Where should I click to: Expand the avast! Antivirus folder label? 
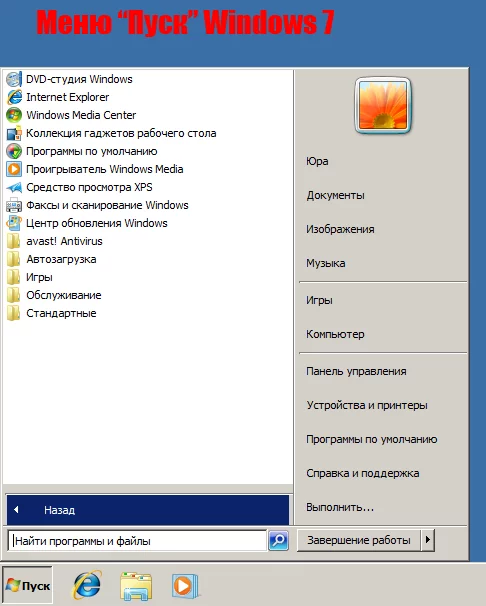click(x=64, y=241)
